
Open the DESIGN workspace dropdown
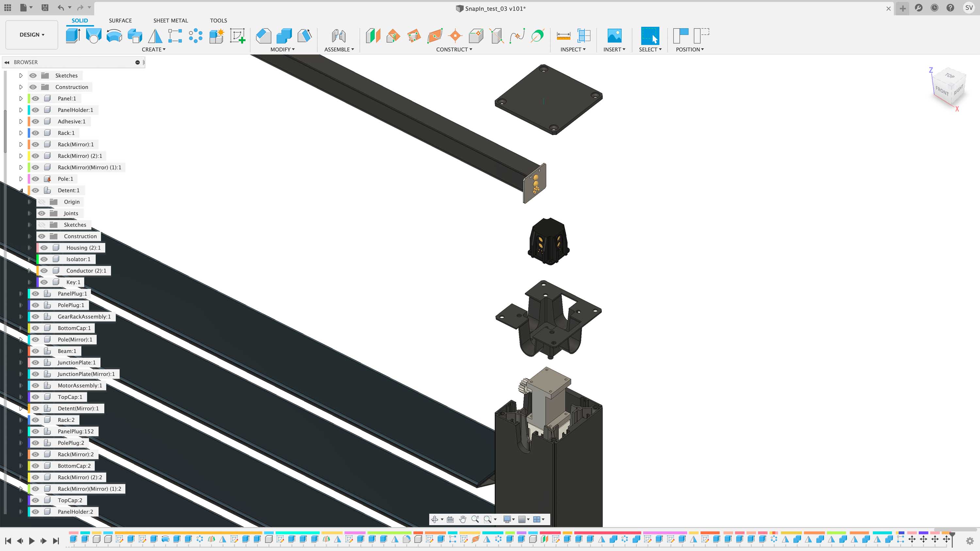click(32, 35)
